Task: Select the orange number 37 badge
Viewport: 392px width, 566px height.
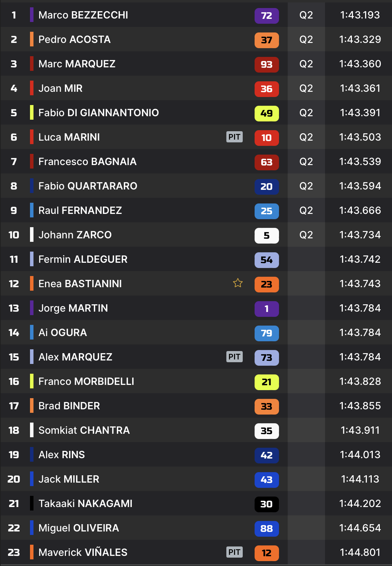Action: pos(267,40)
